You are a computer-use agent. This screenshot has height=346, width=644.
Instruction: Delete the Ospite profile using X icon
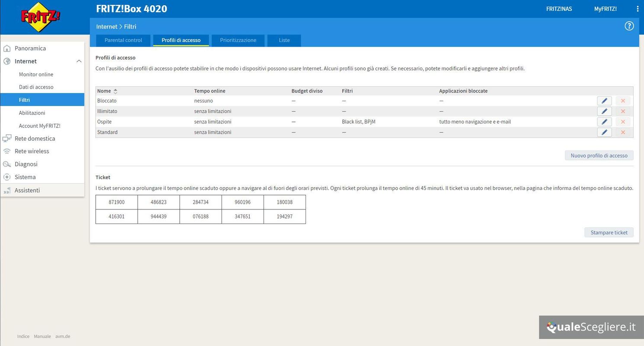(623, 122)
